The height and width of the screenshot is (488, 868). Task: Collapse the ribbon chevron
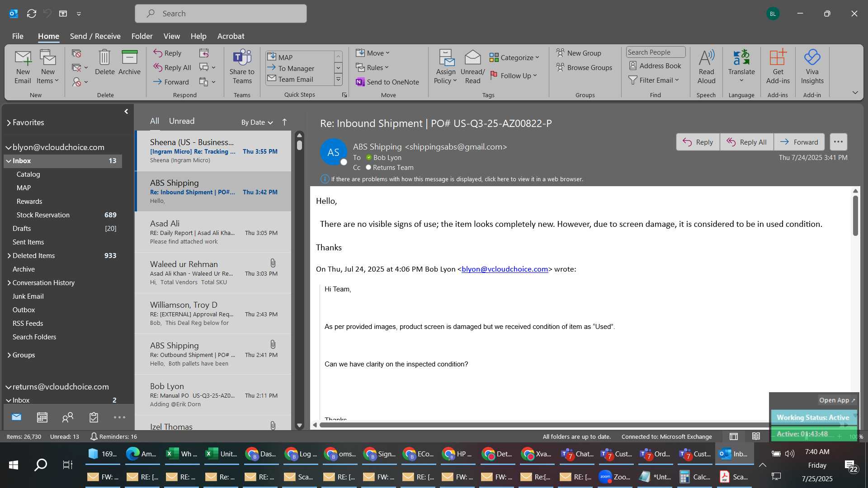(855, 93)
